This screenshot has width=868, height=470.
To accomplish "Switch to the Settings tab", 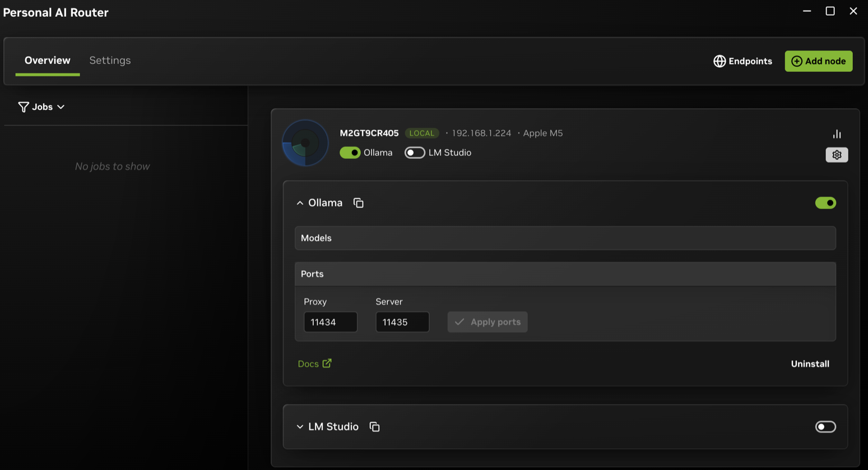I will (x=110, y=60).
